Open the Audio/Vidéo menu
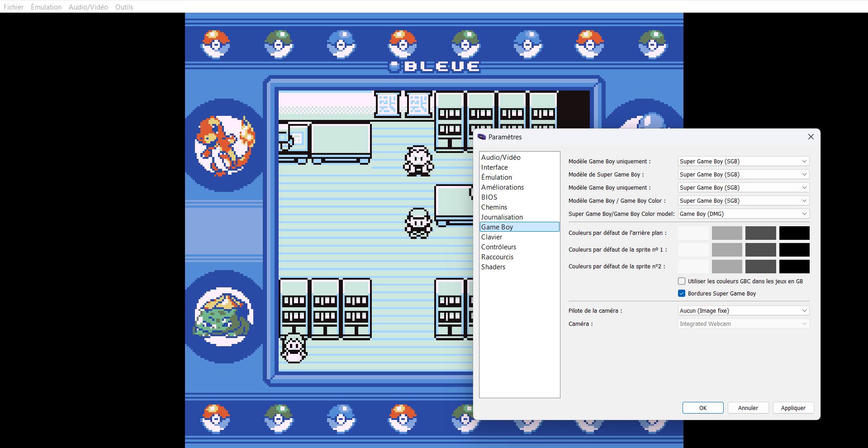This screenshot has width=868, height=448. [88, 7]
